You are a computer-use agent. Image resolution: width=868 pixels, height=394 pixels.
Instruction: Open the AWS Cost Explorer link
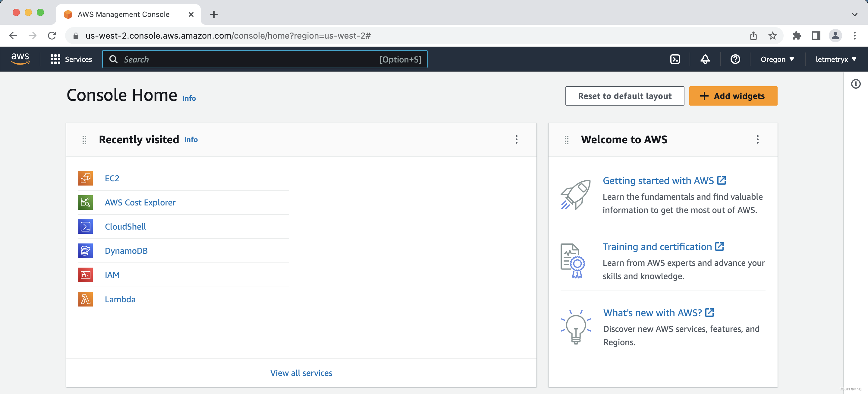pyautogui.click(x=140, y=202)
